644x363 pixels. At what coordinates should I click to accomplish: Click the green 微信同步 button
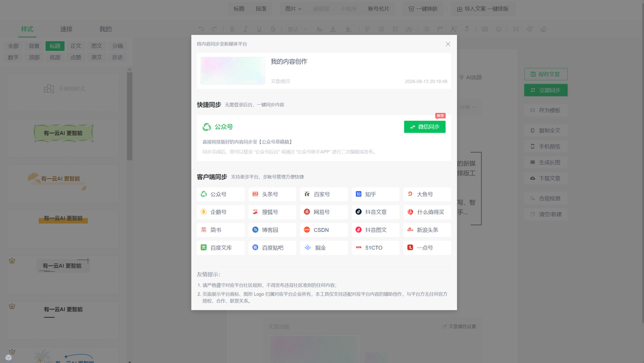(425, 127)
